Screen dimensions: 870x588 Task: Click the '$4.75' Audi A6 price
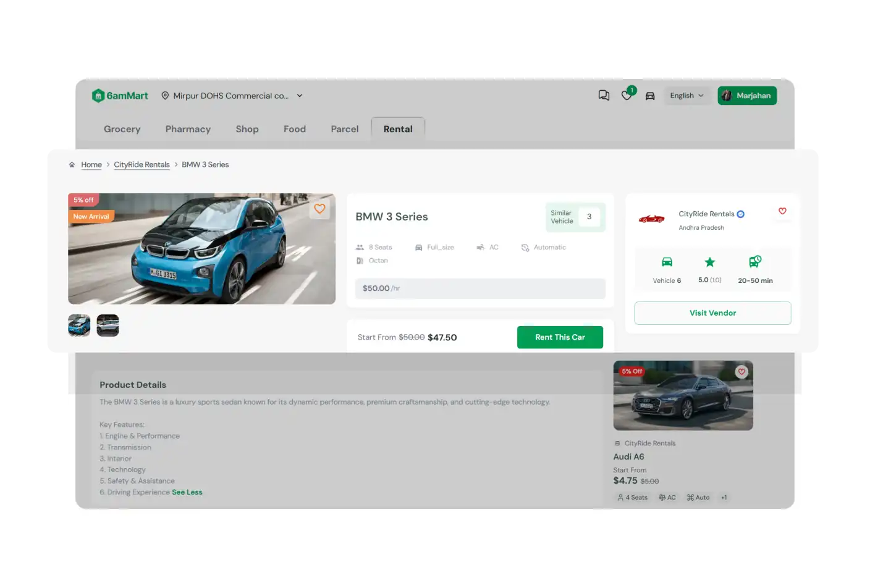coord(625,481)
